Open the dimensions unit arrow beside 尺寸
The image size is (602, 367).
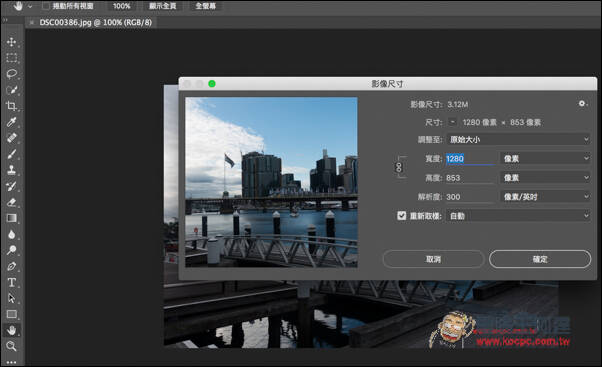[453, 122]
